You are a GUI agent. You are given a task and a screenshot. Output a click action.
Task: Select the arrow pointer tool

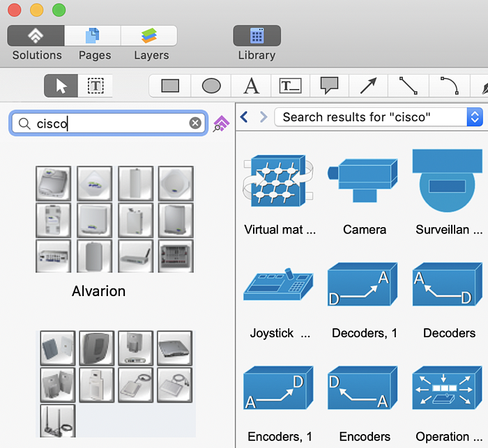pos(61,86)
